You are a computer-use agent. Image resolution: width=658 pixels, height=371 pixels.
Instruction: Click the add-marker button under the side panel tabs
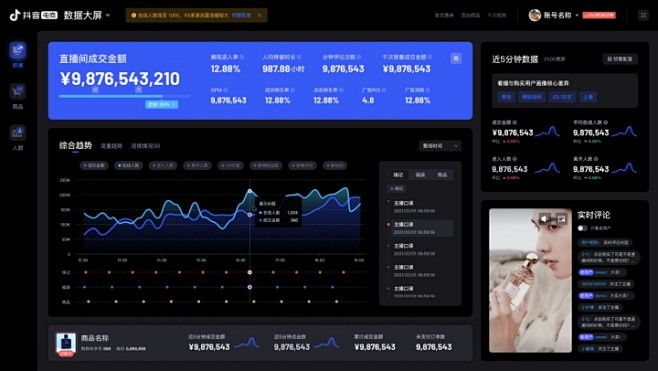coord(397,189)
